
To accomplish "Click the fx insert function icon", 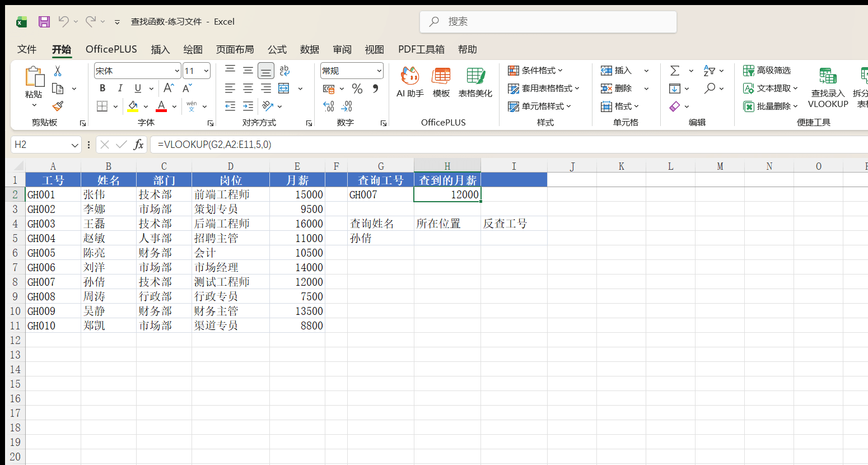I will (x=138, y=145).
